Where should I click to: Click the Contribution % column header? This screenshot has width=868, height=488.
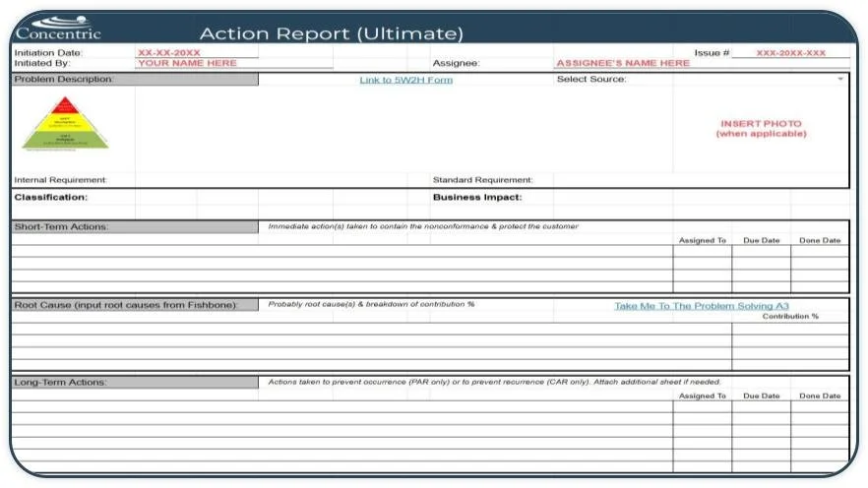coord(790,317)
